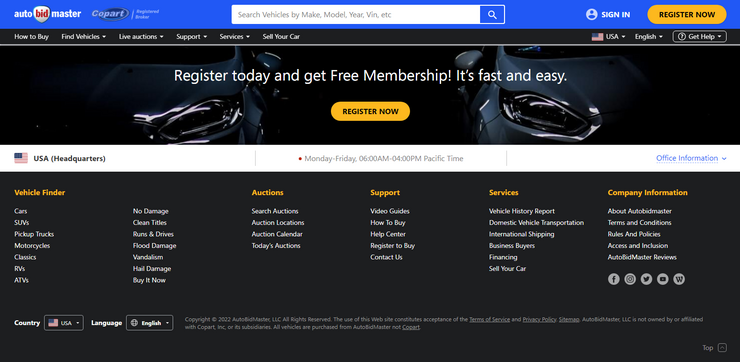The width and height of the screenshot is (740, 362).
Task: Open the Sitemap link
Action: click(569, 320)
